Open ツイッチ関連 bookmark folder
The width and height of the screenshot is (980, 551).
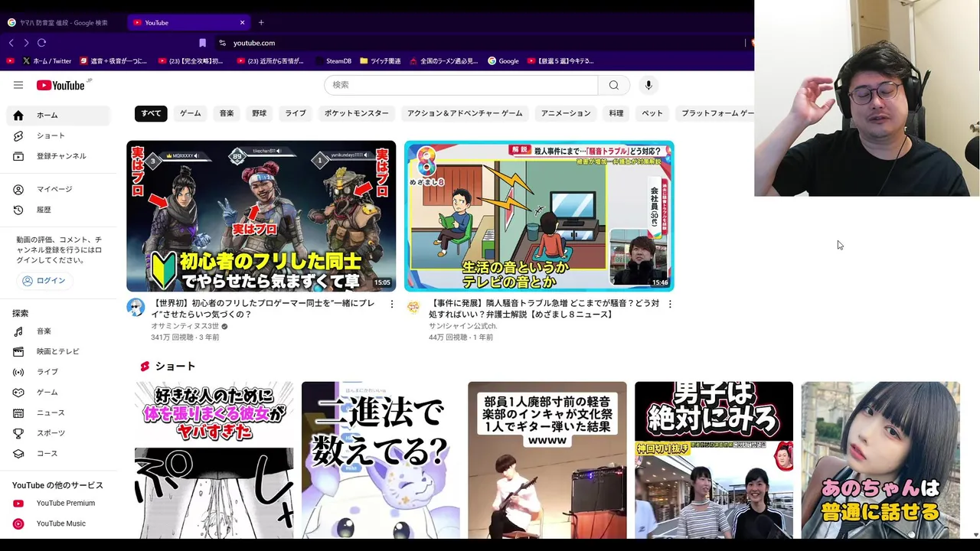point(381,61)
